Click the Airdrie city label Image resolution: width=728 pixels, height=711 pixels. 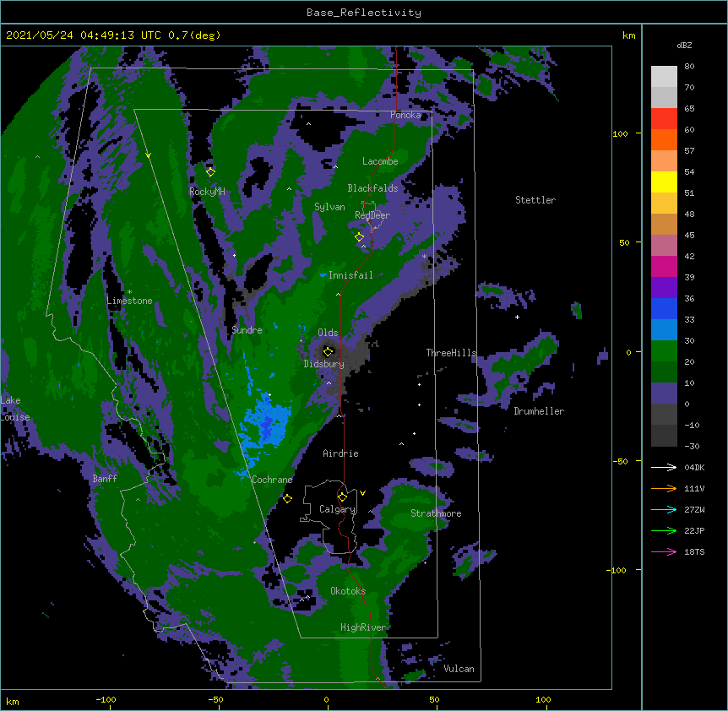(340, 453)
